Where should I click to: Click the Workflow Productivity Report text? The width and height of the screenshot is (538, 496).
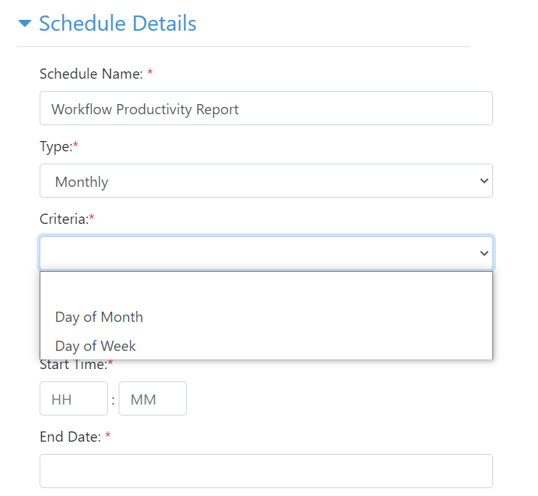(145, 109)
